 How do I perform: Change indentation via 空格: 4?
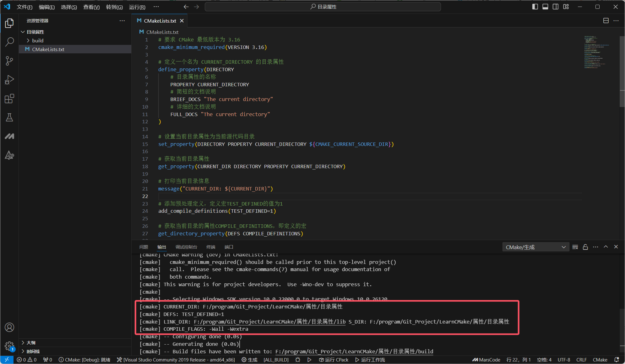click(544, 360)
